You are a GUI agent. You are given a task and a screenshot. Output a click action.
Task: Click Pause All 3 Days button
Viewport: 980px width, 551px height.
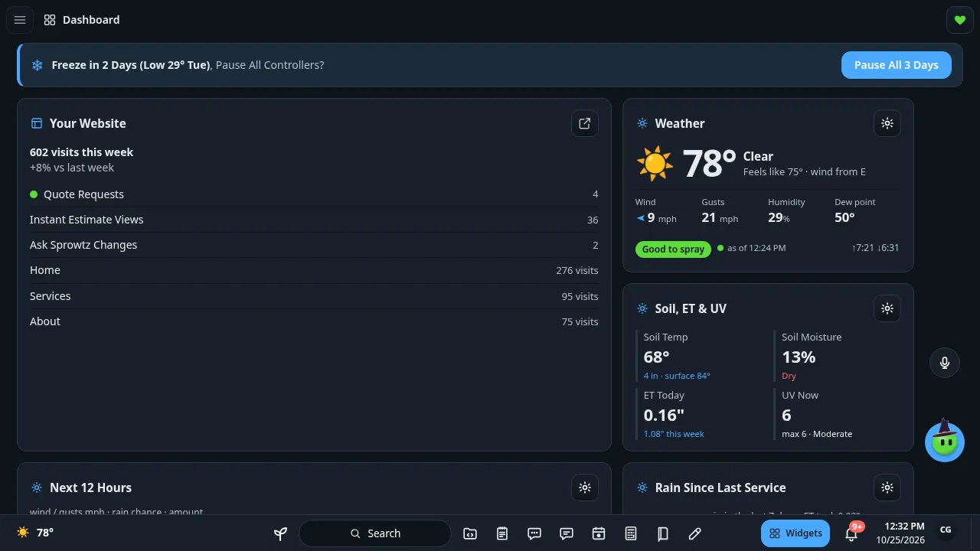[x=897, y=65]
